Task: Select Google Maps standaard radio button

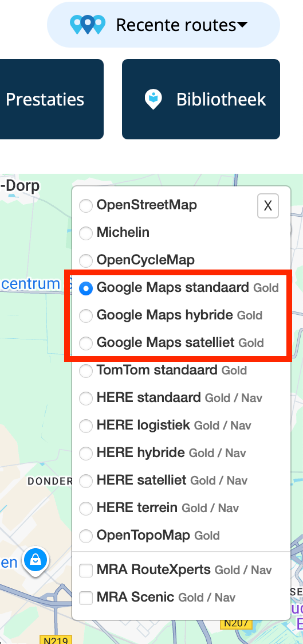Action: [86, 288]
